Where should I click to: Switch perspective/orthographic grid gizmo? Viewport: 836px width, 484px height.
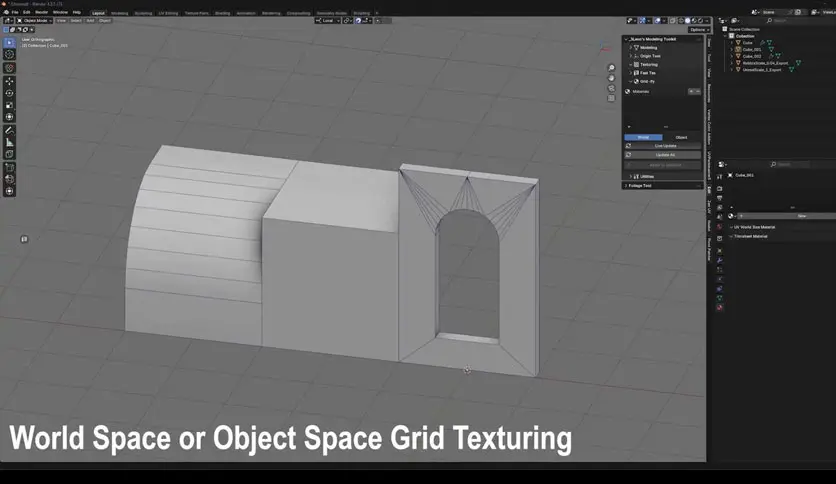click(x=612, y=98)
